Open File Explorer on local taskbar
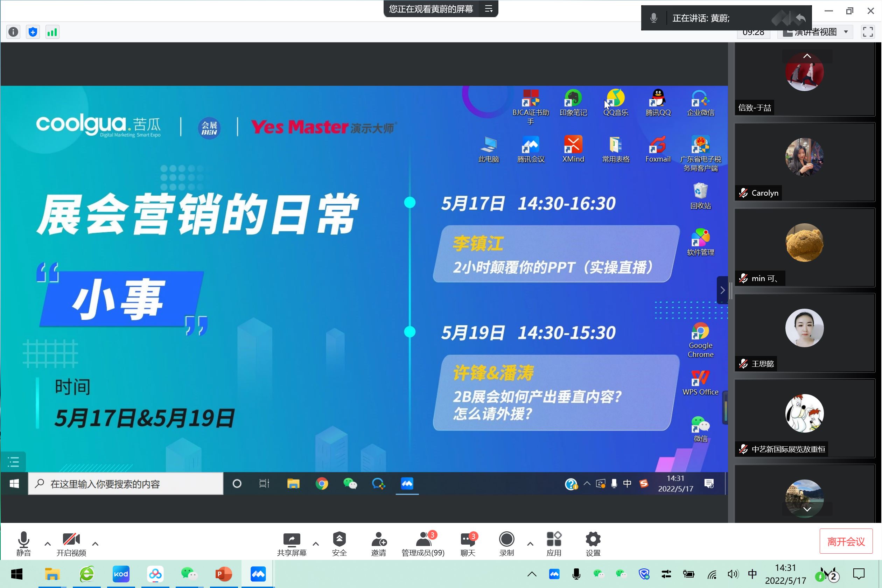This screenshot has width=882, height=588. tap(52, 574)
